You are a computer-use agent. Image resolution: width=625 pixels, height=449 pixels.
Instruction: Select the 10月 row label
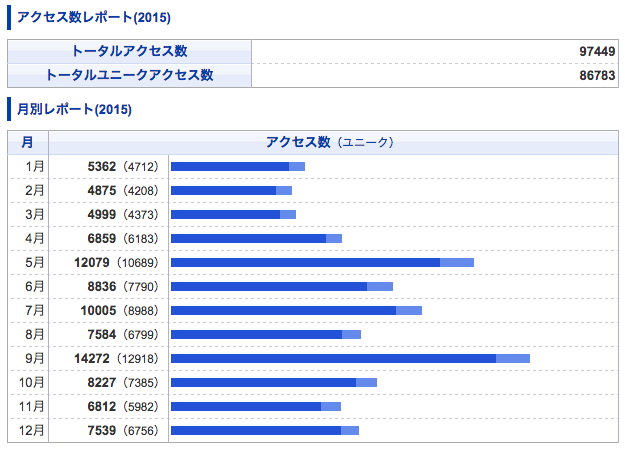pos(31,382)
